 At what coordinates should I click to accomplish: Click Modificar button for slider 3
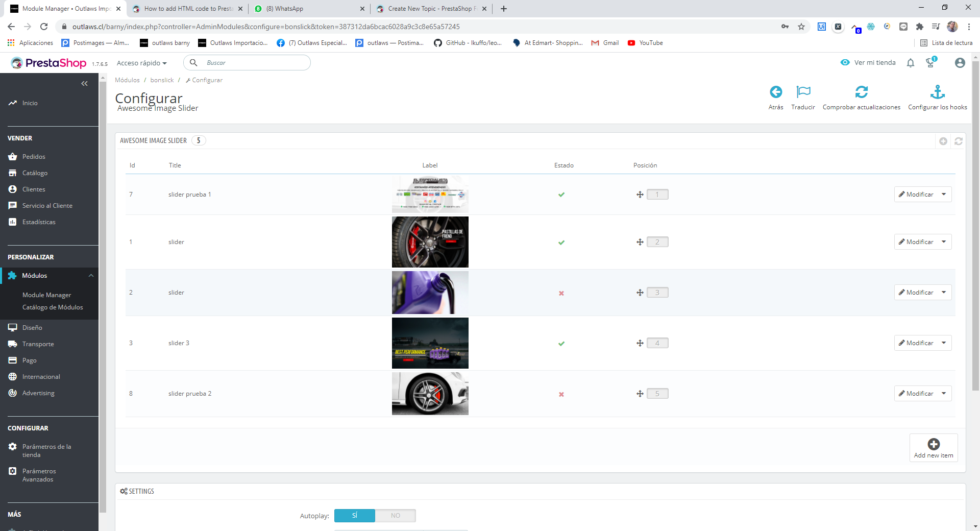click(916, 343)
